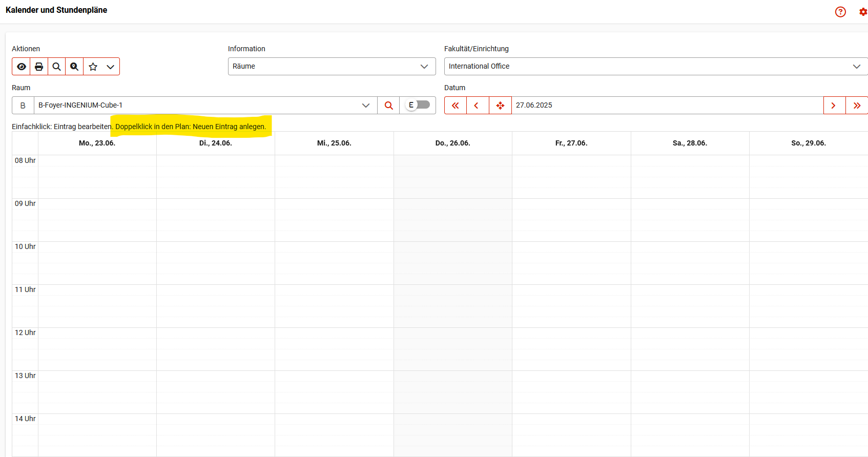Jump far back with double left arrows
868x457 pixels.
click(x=456, y=106)
